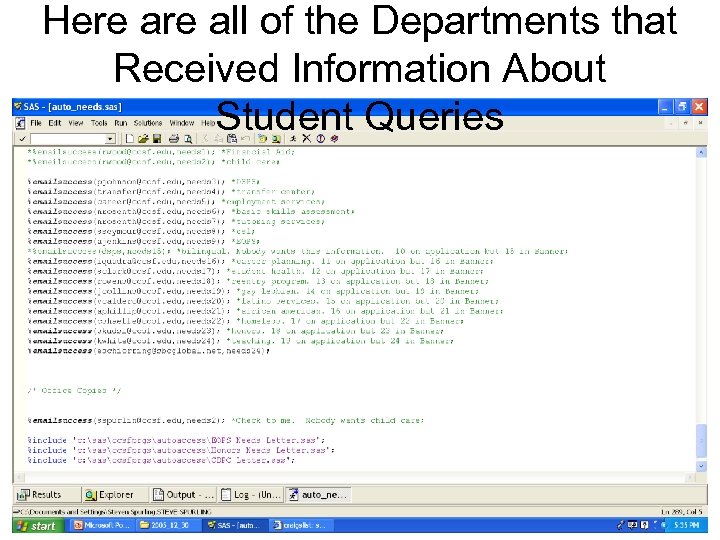The height and width of the screenshot is (540, 720).
Task: Click the needs6 basic skills assessment line
Action: [191, 212]
